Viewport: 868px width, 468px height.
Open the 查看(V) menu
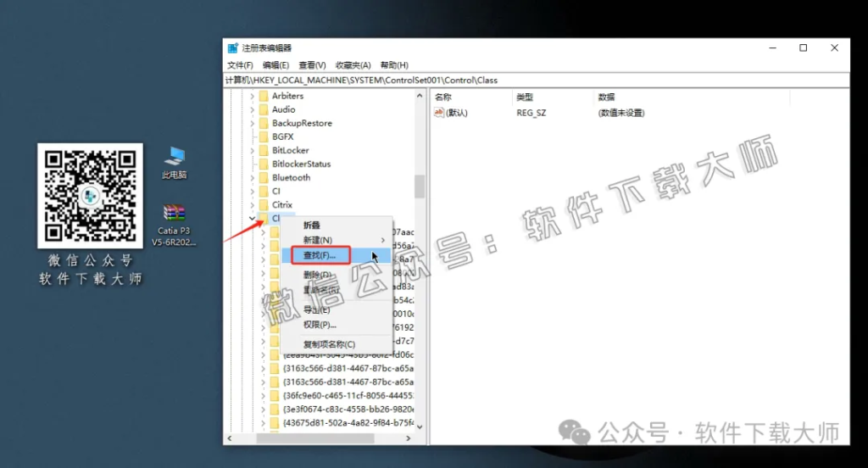[x=312, y=65]
